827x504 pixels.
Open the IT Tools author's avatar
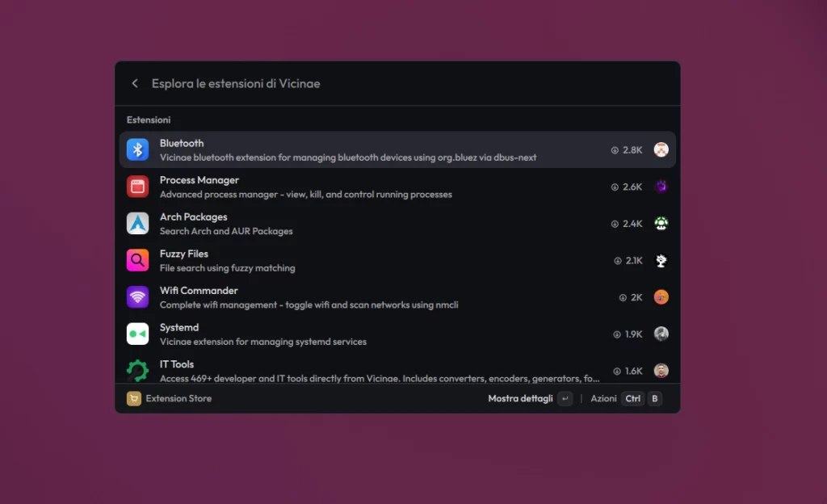(x=661, y=371)
